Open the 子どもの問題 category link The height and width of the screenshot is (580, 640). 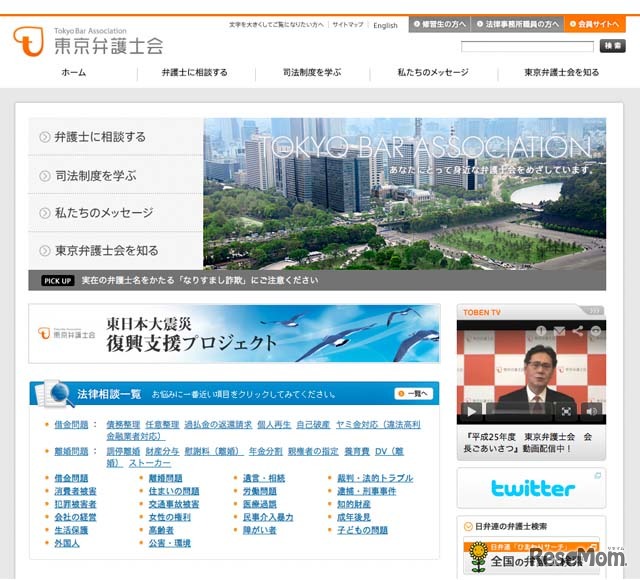(x=362, y=530)
